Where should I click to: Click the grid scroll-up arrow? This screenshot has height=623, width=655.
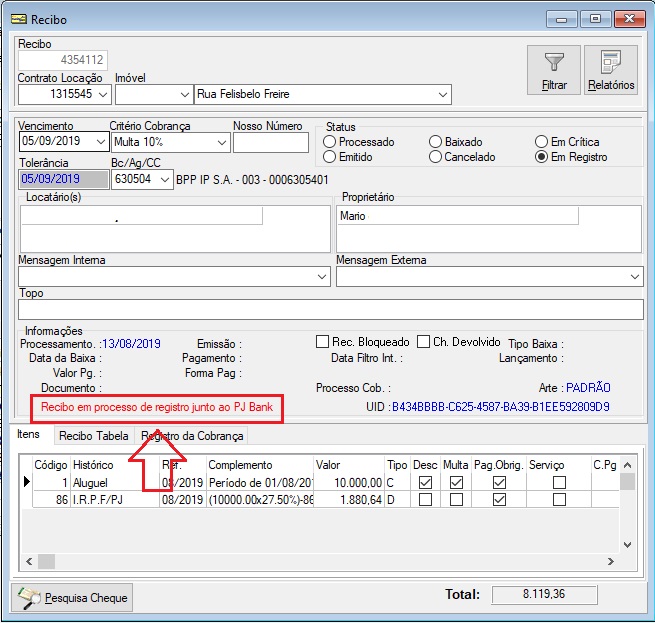[627, 465]
